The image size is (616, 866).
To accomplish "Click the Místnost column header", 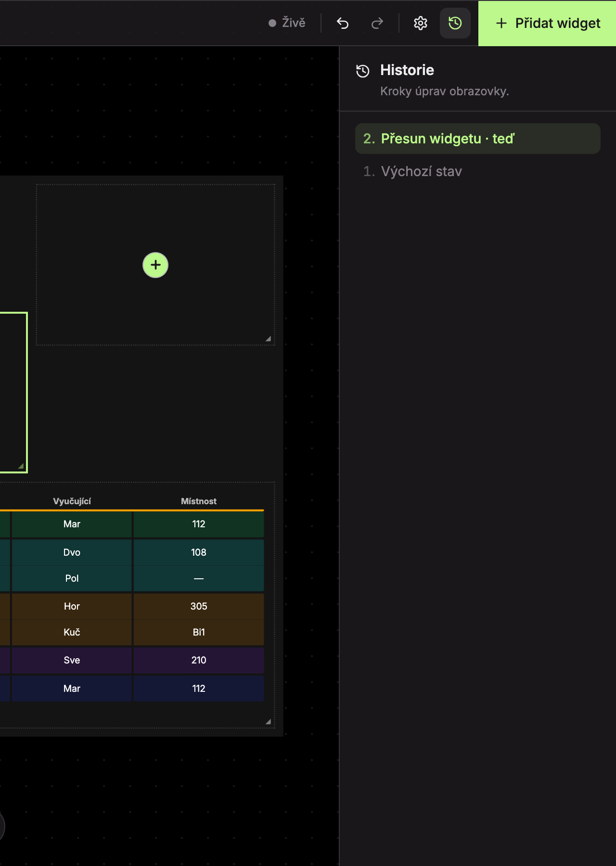I will (199, 501).
